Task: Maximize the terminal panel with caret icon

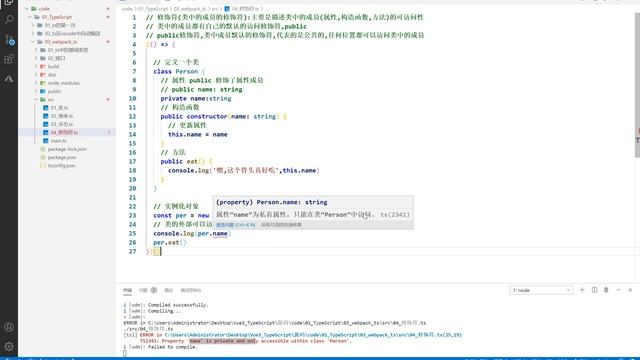Action: tap(618, 290)
